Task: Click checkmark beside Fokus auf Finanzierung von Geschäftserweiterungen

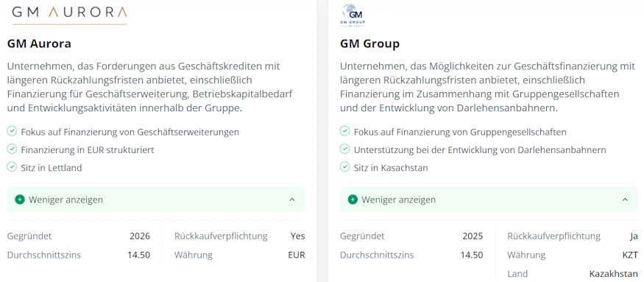Action: pos(12,132)
